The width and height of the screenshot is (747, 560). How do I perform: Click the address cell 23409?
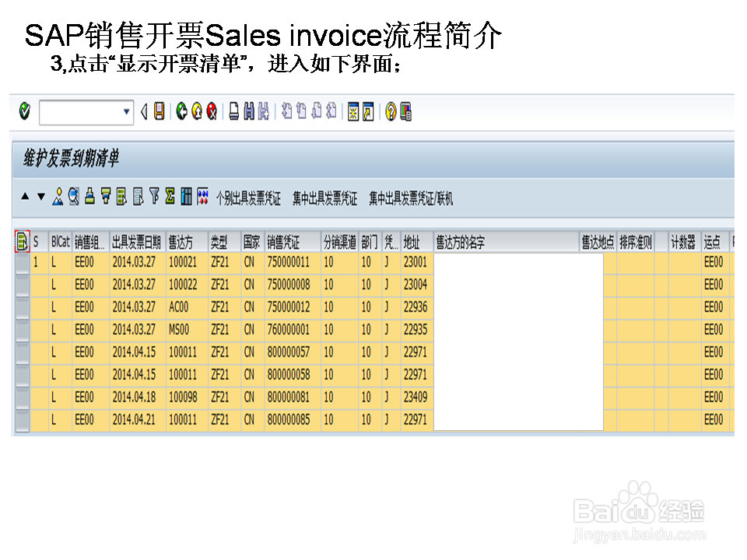(x=416, y=397)
